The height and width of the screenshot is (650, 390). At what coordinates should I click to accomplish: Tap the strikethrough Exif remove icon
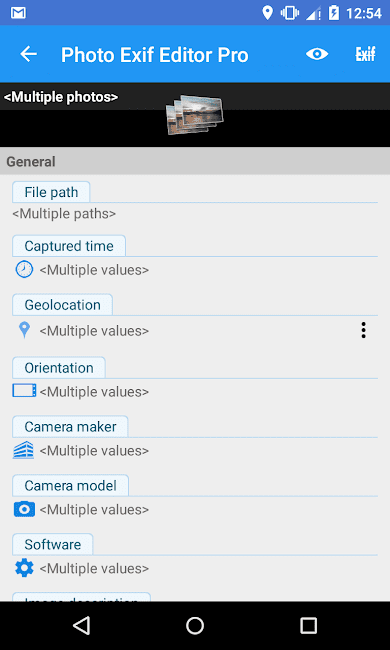(366, 54)
